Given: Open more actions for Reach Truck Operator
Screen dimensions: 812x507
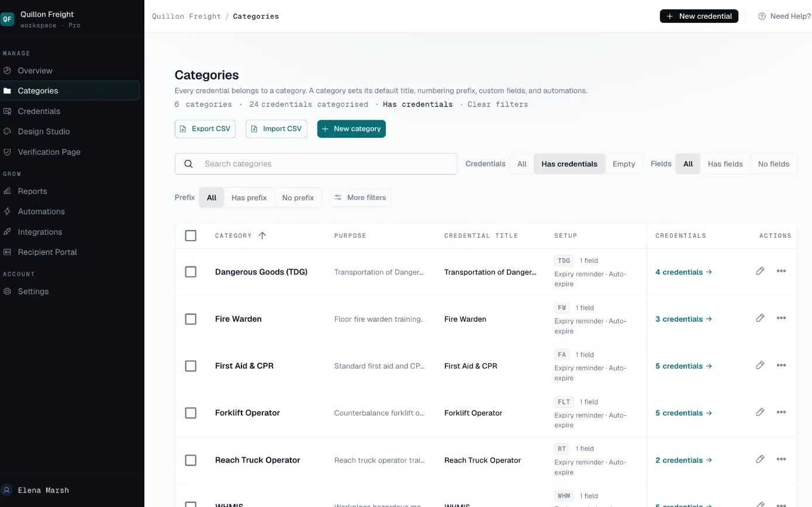Looking at the screenshot, I should click(781, 459).
